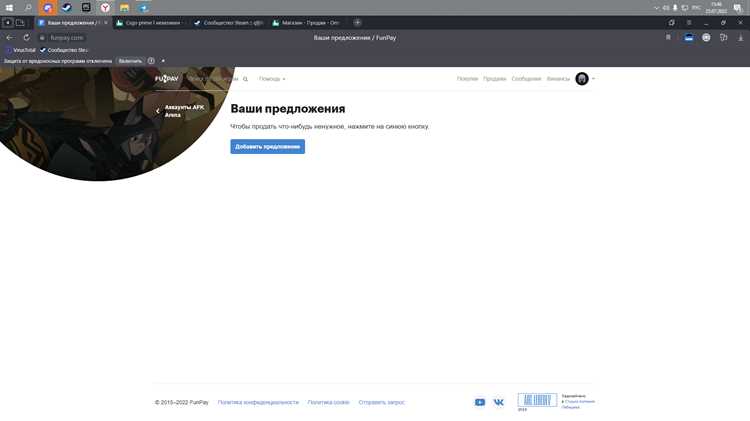Image resolution: width=750 pixels, height=421 pixels.
Task: Click the Отправить запрос footer link
Action: [x=381, y=402]
